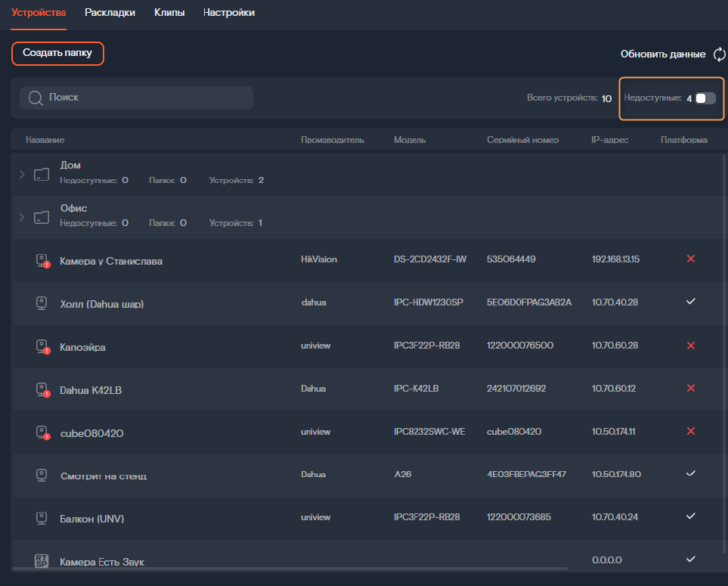Click the Дом folder icon
The width and height of the screenshot is (728, 586).
[x=42, y=174]
